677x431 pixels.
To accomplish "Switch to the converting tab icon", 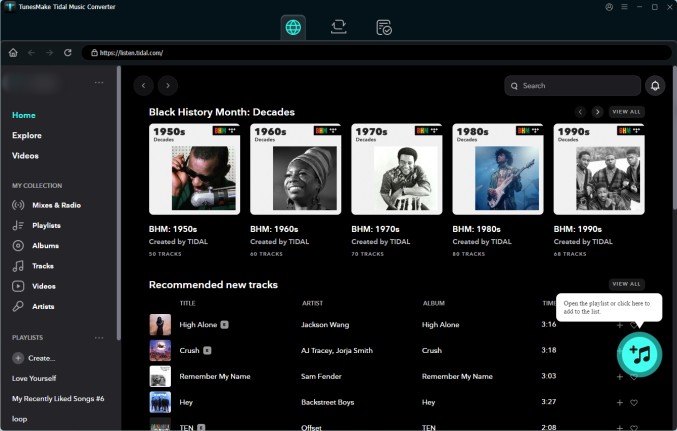I will [338, 27].
